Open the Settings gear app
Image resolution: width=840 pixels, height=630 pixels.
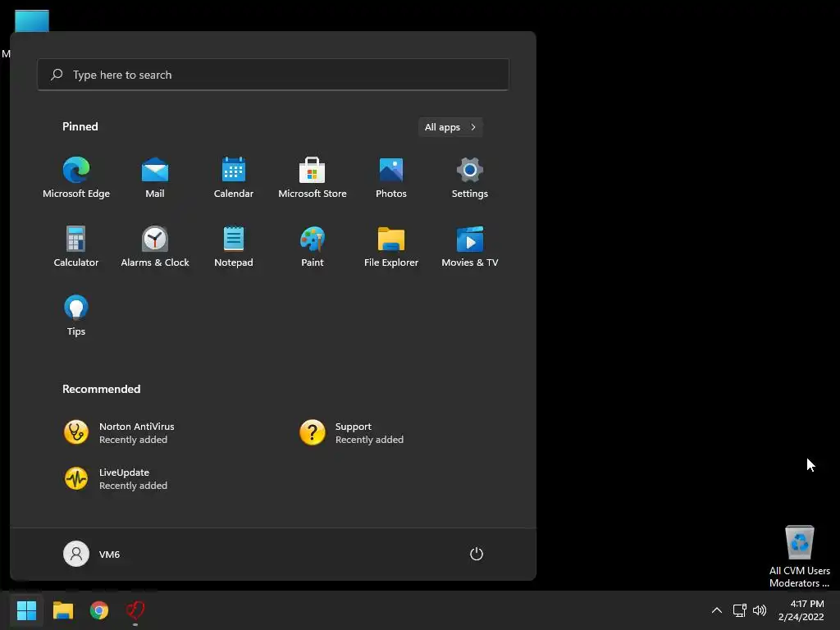pos(470,178)
